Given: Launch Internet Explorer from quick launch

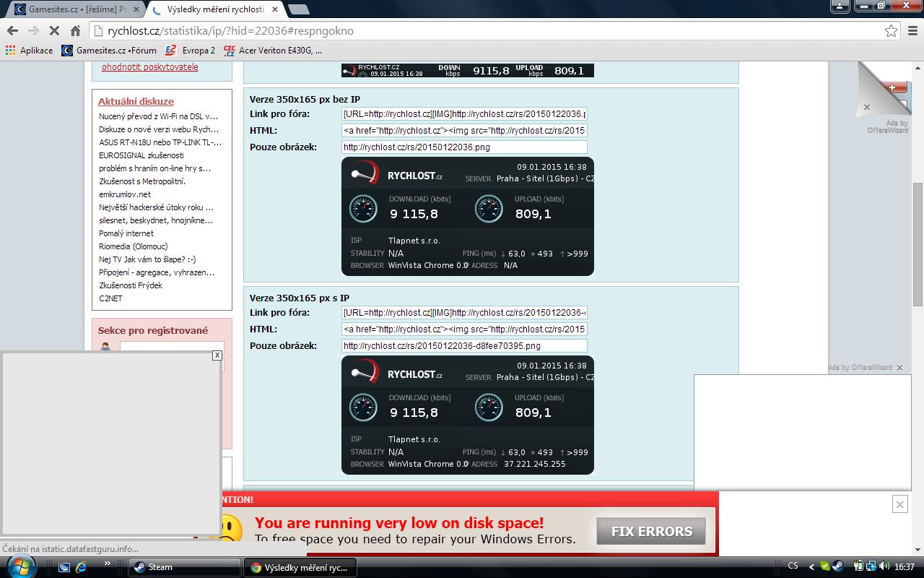Looking at the screenshot, I should [82, 567].
